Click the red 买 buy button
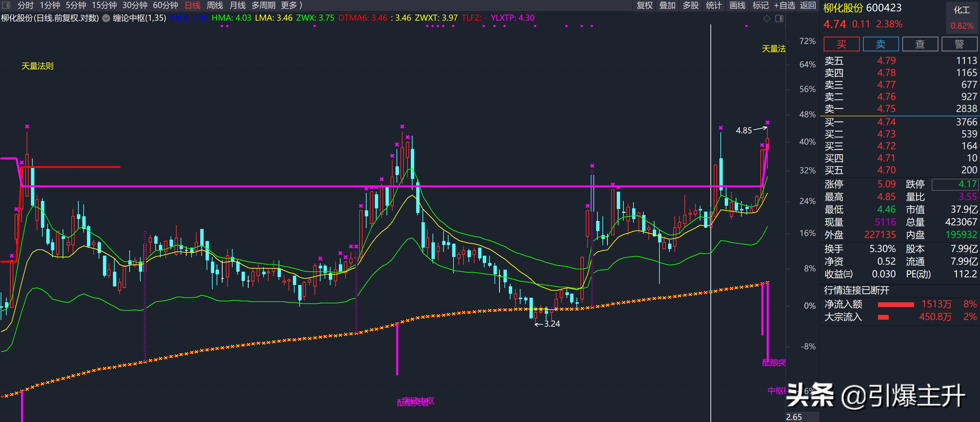980x422 pixels. 841,44
